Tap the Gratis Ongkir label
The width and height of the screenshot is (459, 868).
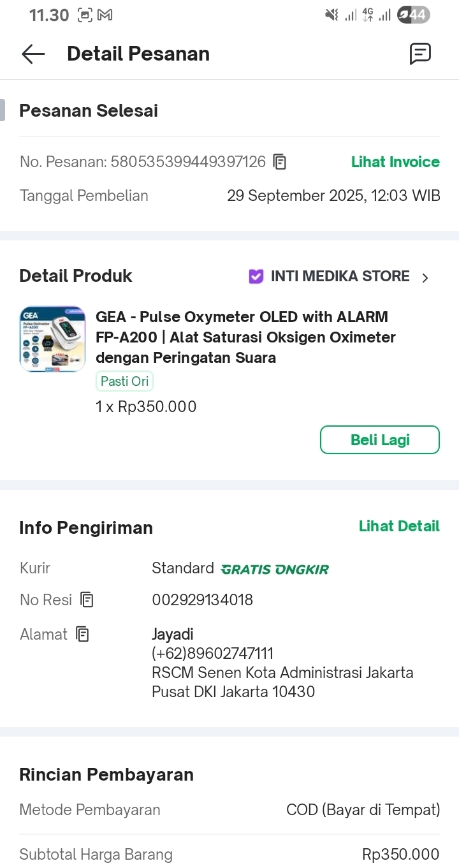[275, 569]
